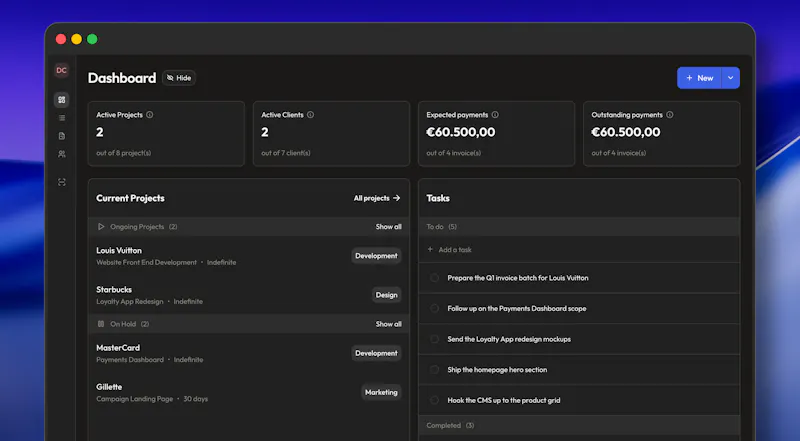Select the Active Clients stat card
This screenshot has height=441, width=800.
coord(332,134)
